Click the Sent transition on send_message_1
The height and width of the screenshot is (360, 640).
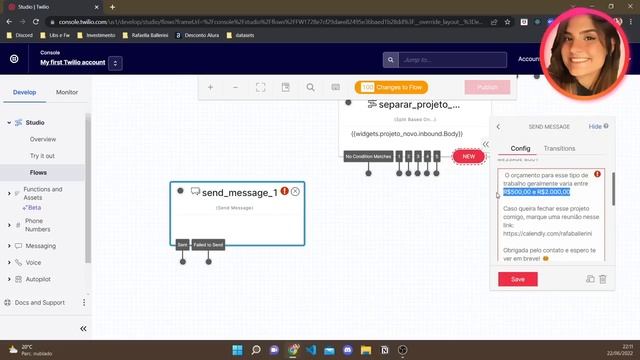tap(182, 245)
